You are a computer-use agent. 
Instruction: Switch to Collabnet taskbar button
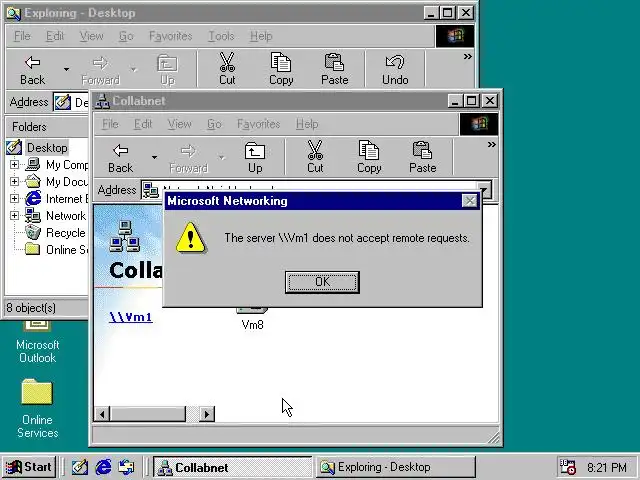tap(233, 467)
